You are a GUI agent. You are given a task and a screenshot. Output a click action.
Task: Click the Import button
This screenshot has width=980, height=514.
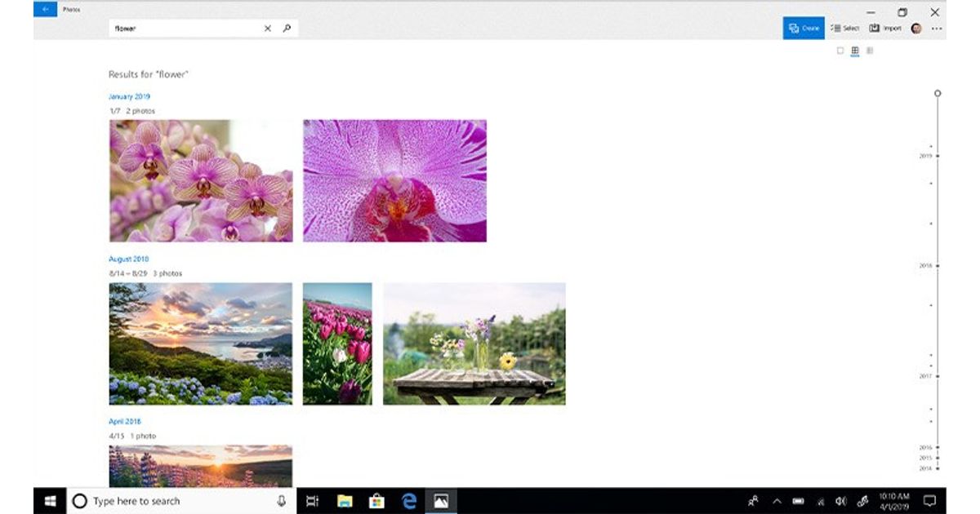(x=885, y=28)
